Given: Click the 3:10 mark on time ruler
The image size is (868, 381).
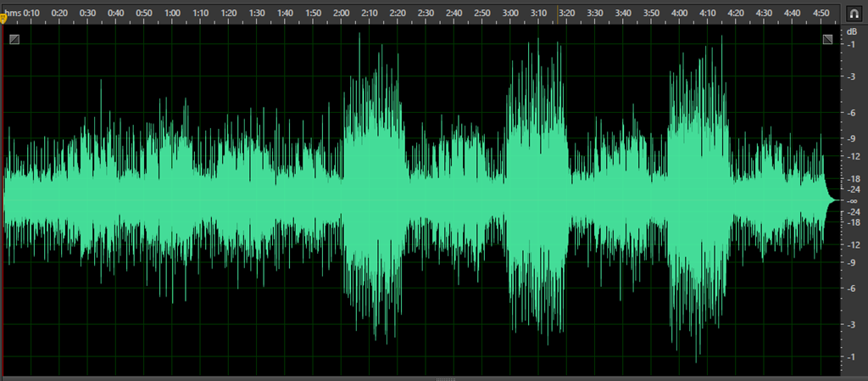Looking at the screenshot, I should (x=538, y=12).
